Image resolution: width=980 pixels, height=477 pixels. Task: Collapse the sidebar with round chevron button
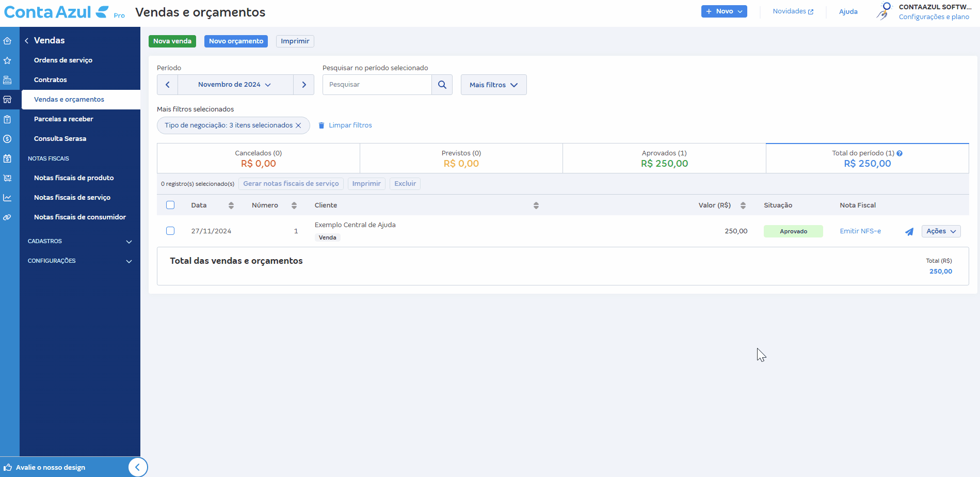(137, 467)
